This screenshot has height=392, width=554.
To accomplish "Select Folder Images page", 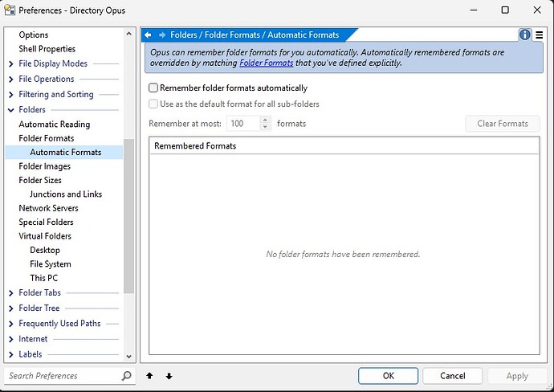I will pos(44,166).
